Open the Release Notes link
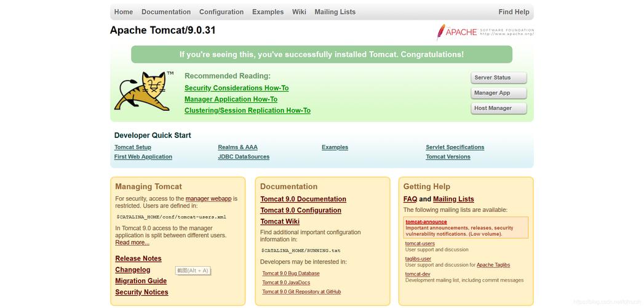 tap(138, 259)
